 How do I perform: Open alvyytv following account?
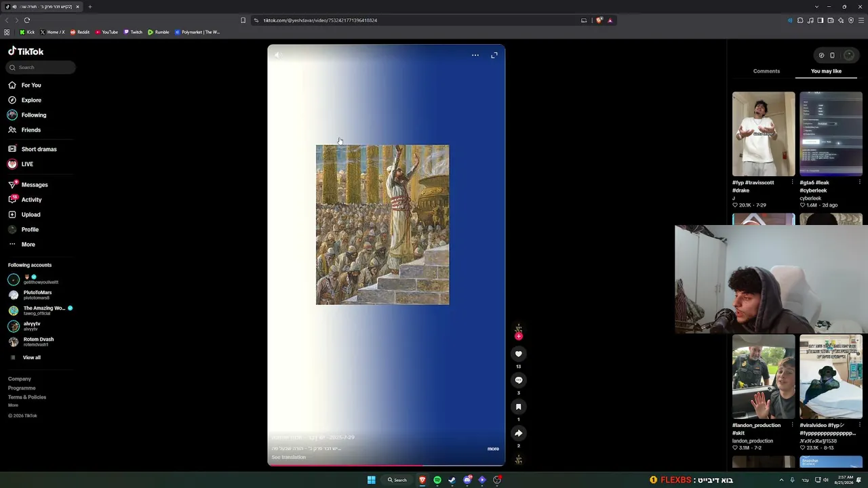coord(25,326)
